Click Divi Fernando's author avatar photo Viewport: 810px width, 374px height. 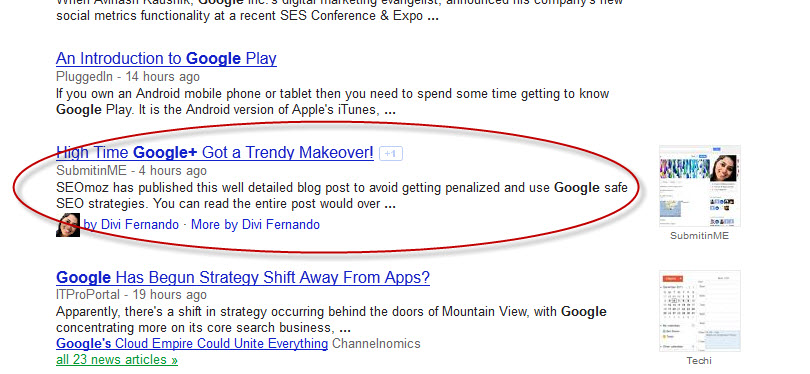(68, 225)
